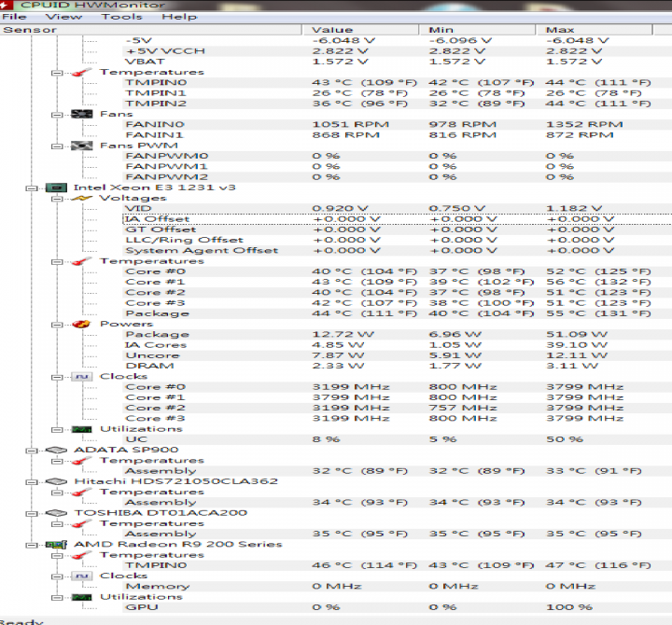Select the IA Cores power row
Image resolution: width=672 pixels, height=625 pixels.
tap(397, 345)
